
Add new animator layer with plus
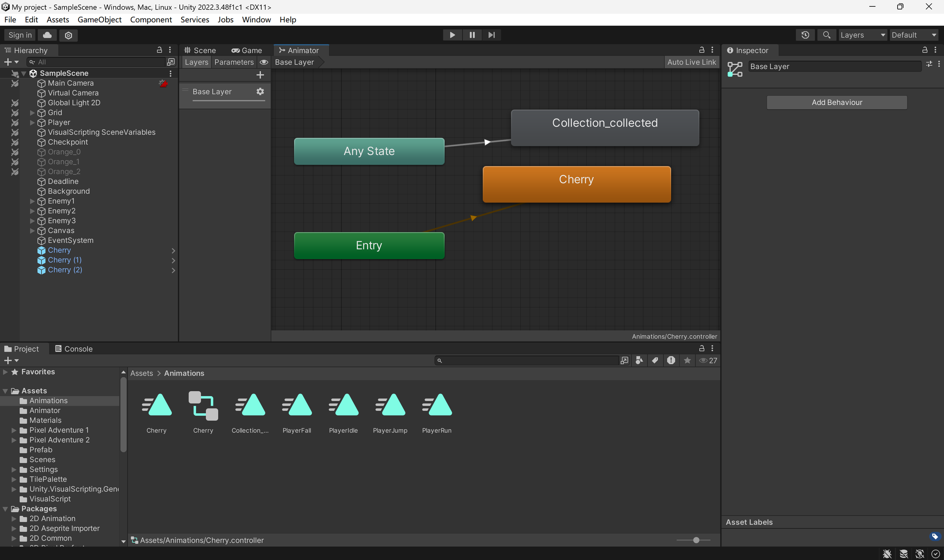[x=260, y=75]
